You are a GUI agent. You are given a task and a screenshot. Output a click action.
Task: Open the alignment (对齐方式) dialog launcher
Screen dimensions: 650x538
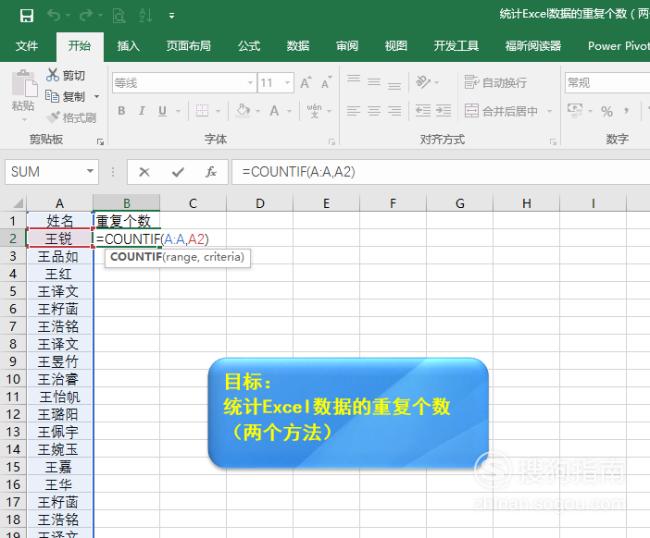pyautogui.click(x=553, y=142)
